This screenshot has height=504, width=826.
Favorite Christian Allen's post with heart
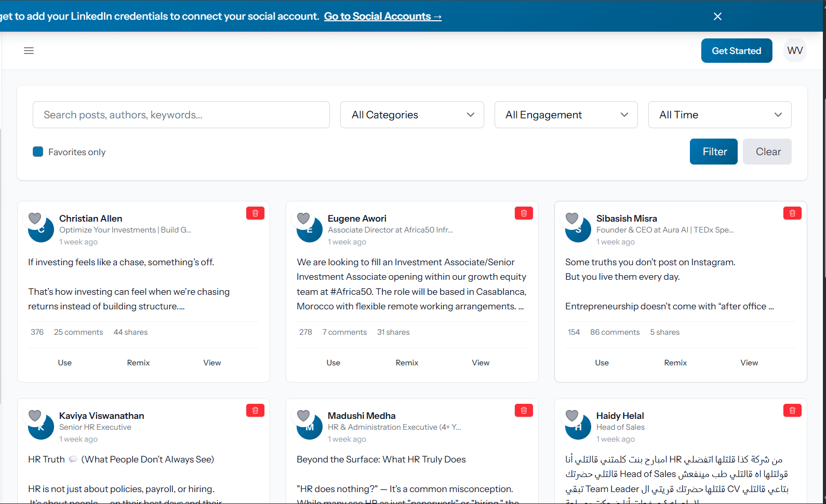pyautogui.click(x=35, y=219)
